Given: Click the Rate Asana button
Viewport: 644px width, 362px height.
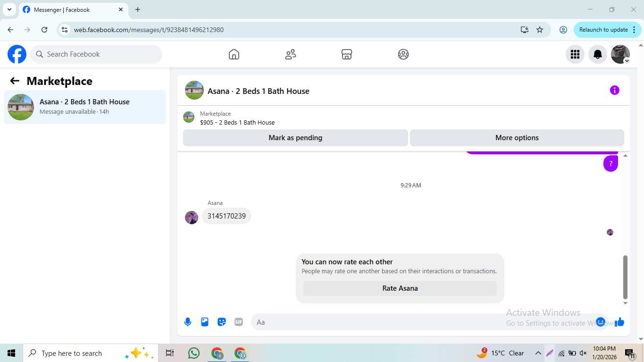Looking at the screenshot, I should pyautogui.click(x=400, y=288).
